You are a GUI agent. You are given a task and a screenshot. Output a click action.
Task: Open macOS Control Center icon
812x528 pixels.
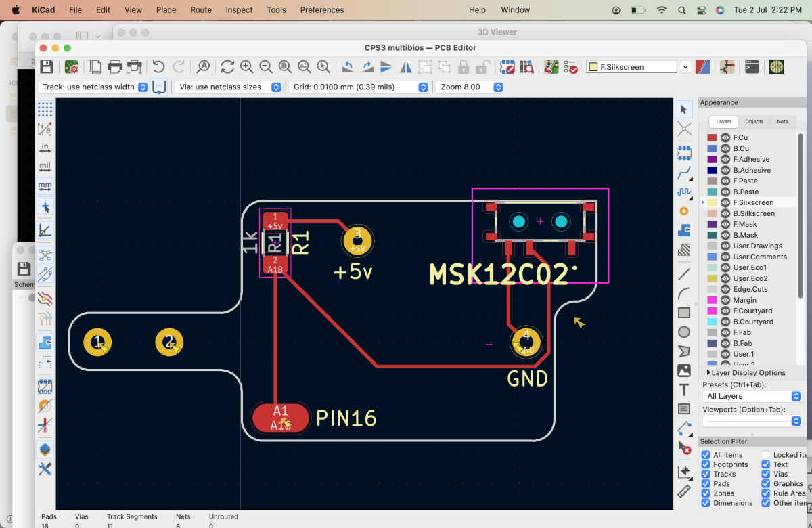pos(700,10)
